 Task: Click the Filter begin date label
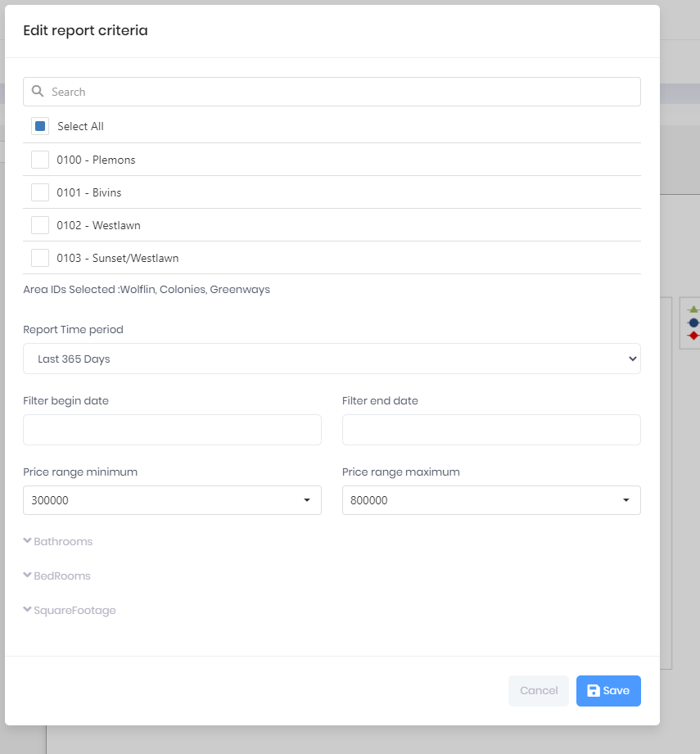tap(65, 401)
